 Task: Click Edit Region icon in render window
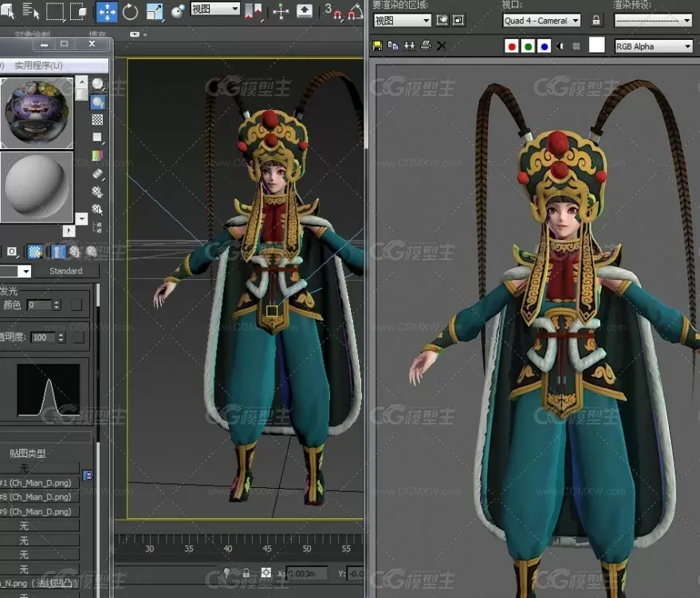coord(442,20)
